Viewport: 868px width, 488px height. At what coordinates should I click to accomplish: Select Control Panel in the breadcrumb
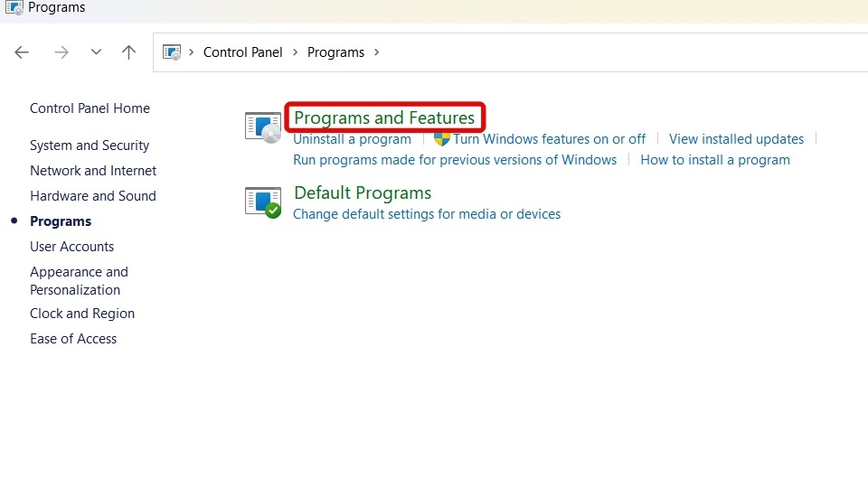pos(242,52)
